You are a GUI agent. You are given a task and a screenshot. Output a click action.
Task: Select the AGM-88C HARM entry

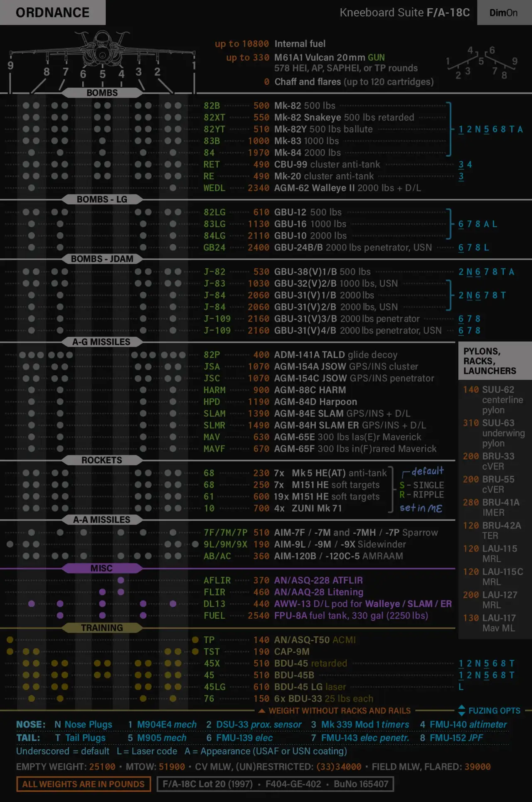tap(310, 390)
